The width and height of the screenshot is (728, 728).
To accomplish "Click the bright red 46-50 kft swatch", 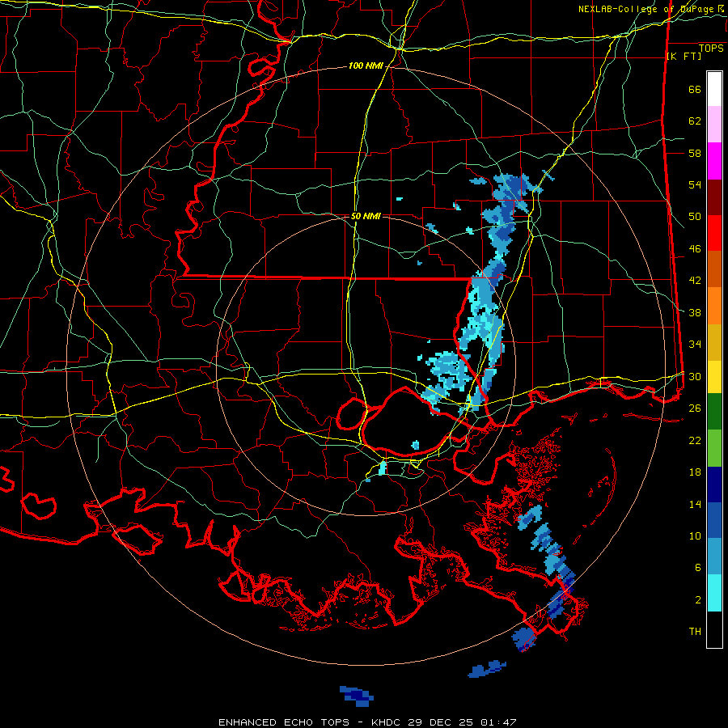I will click(x=714, y=233).
